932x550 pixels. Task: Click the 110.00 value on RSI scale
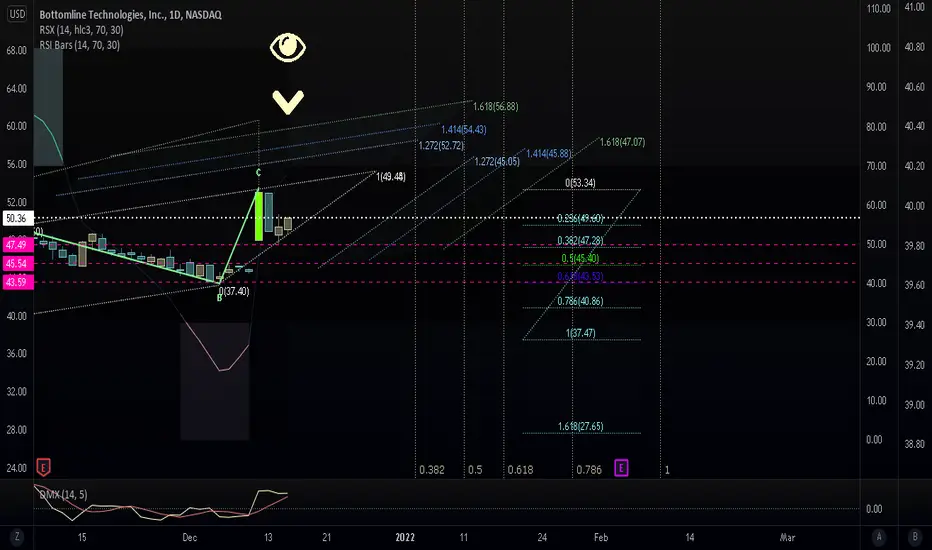[x=879, y=8]
